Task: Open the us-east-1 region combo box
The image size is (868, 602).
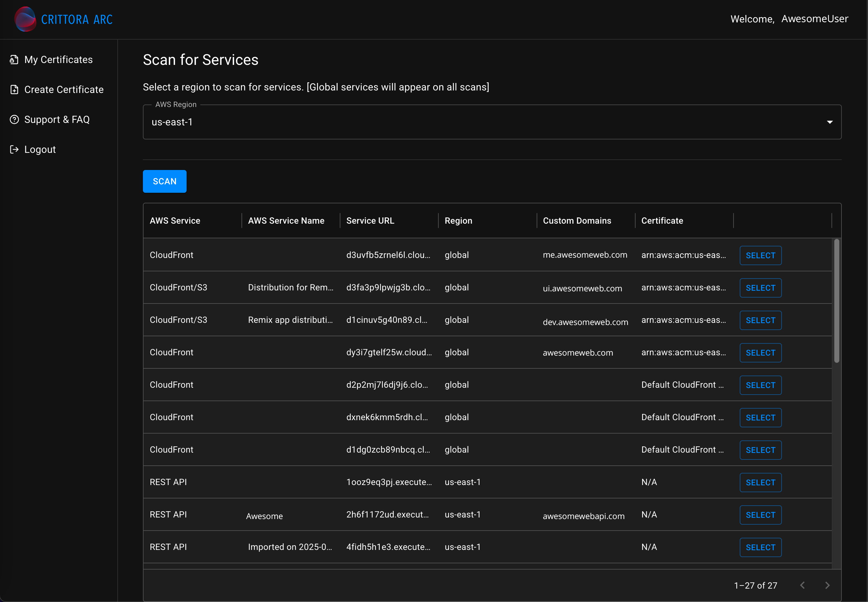Action: click(x=492, y=122)
